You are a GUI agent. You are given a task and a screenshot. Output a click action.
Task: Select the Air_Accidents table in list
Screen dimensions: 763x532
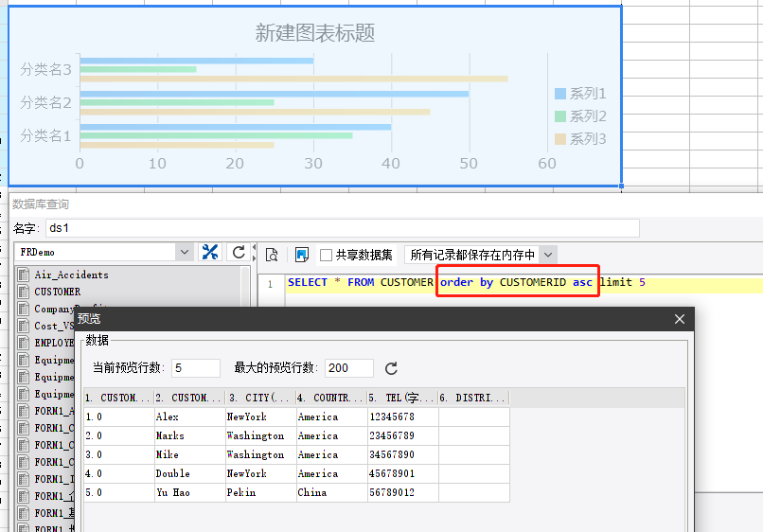pos(71,275)
